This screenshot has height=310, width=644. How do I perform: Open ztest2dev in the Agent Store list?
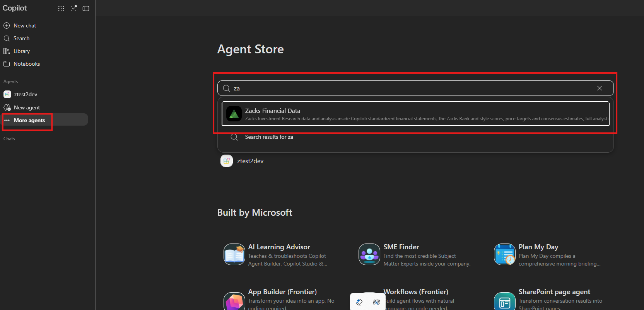(x=242, y=161)
